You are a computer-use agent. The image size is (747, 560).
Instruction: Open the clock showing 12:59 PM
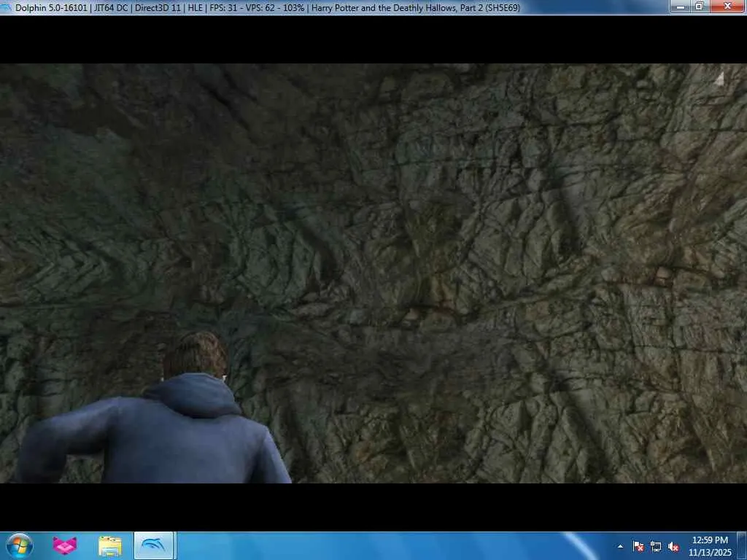coord(710,546)
